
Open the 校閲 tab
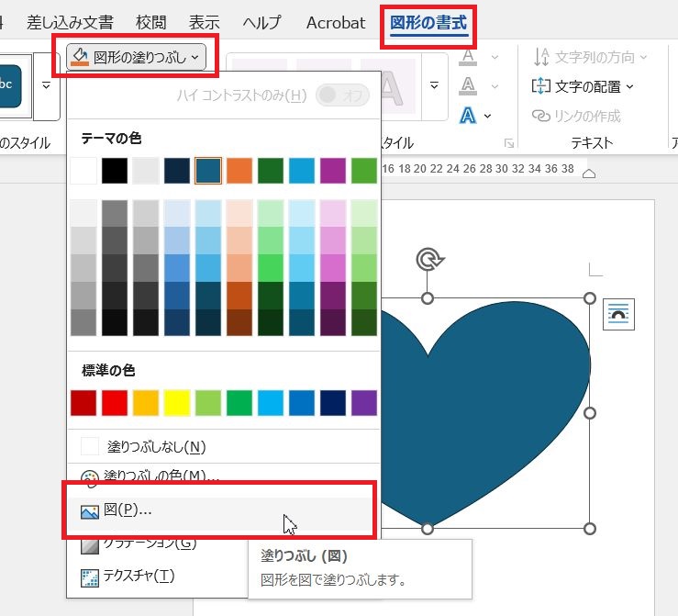(150, 23)
